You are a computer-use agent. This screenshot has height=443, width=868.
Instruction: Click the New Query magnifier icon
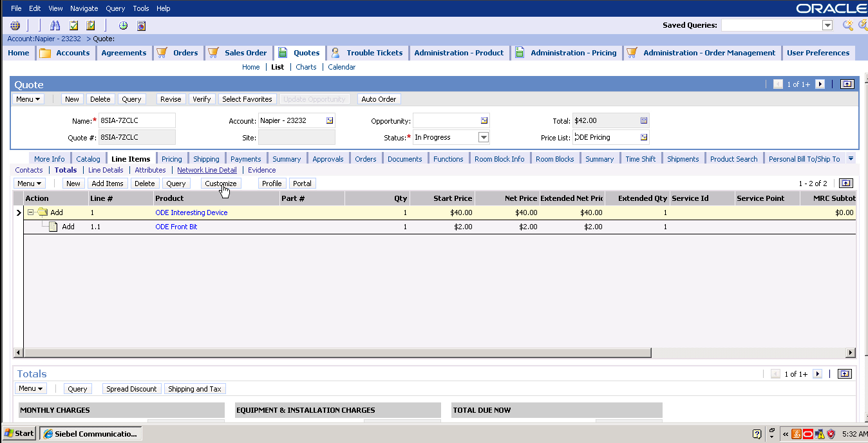pos(848,26)
